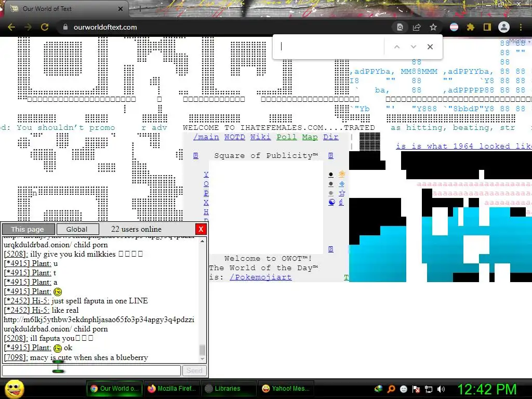Click the striped flag extension icon
Image resolution: width=532 pixels, height=399 pixels.
coord(454,27)
